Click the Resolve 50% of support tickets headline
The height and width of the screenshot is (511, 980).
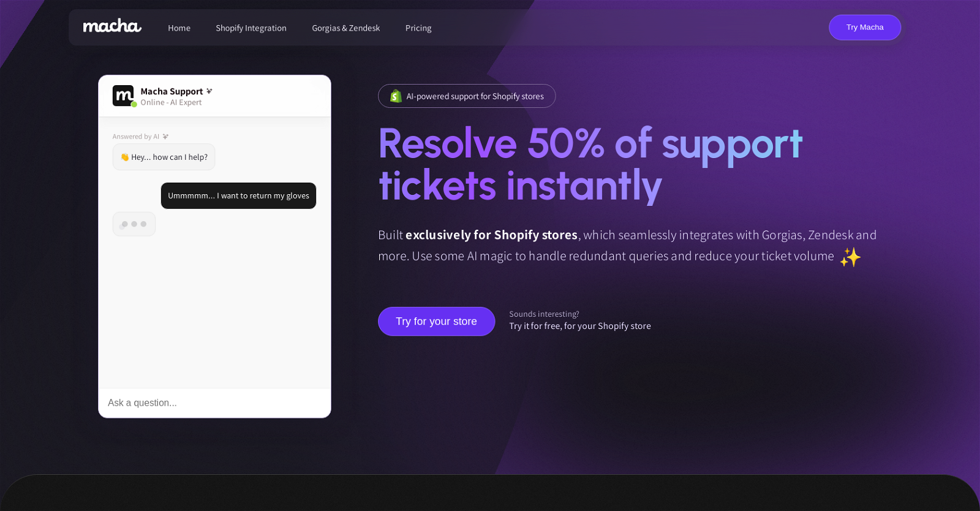click(x=590, y=164)
